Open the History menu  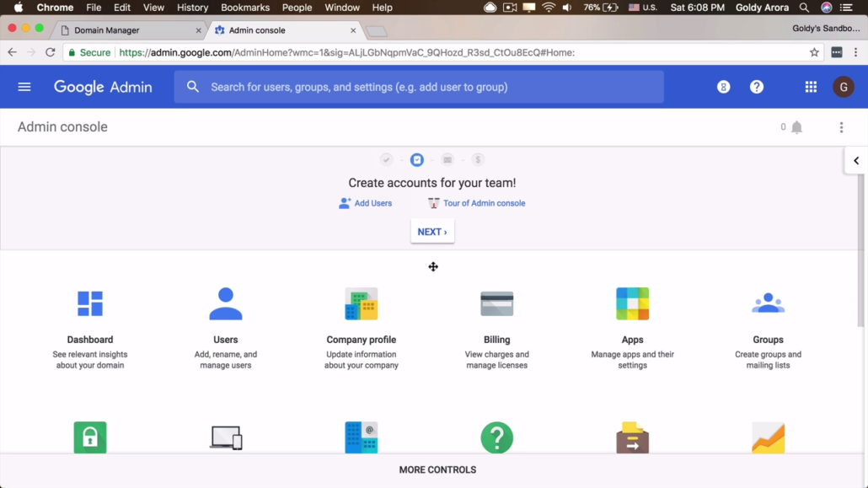192,8
